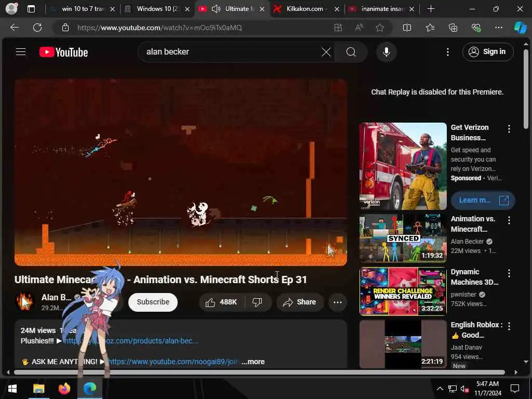Viewport: 532px width, 399px height.
Task: Dislike the video with thumbs-down
Action: [x=258, y=302]
